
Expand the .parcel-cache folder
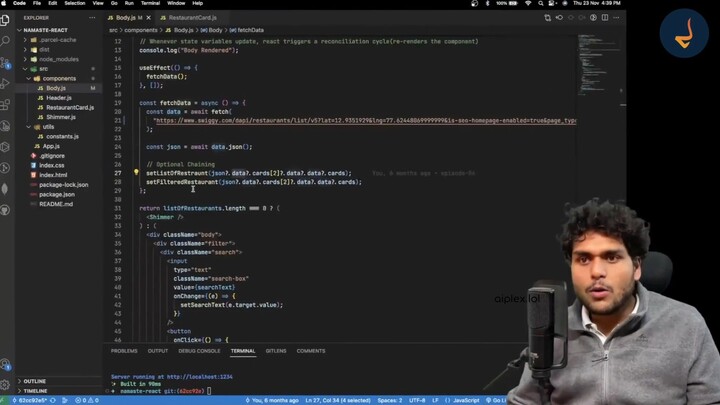(x=58, y=40)
